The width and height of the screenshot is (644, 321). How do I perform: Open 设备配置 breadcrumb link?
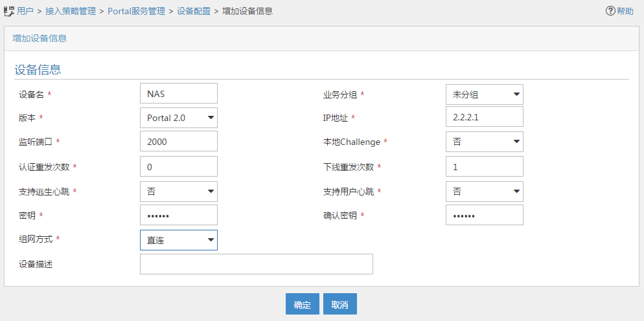coord(194,11)
